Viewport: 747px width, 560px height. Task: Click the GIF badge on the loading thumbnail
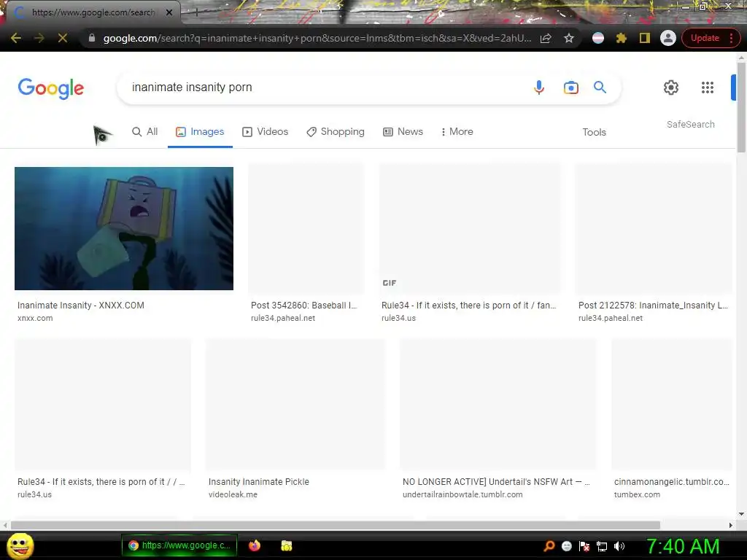(x=390, y=283)
